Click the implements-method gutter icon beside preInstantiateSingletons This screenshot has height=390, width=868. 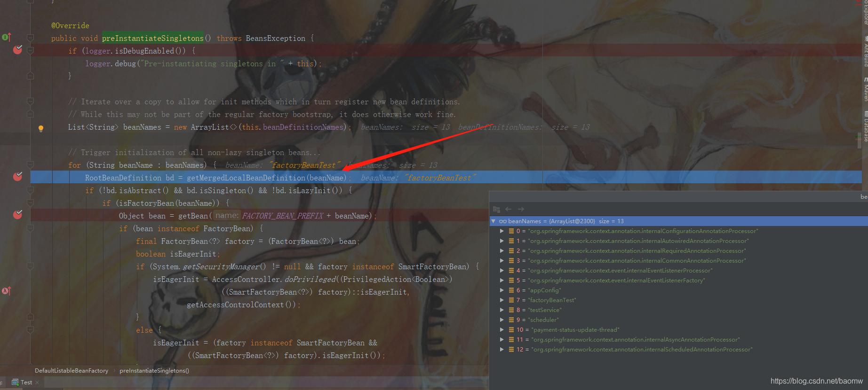[6, 37]
